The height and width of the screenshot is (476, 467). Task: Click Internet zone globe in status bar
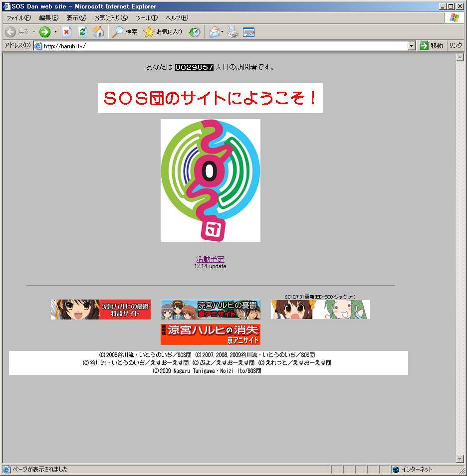coord(396,470)
